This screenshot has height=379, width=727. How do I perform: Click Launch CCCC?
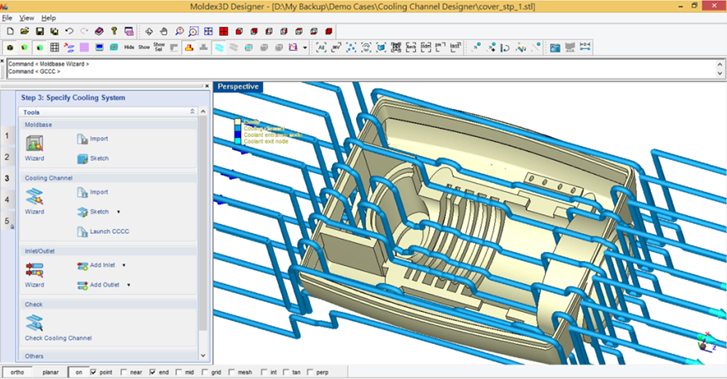[x=103, y=231]
